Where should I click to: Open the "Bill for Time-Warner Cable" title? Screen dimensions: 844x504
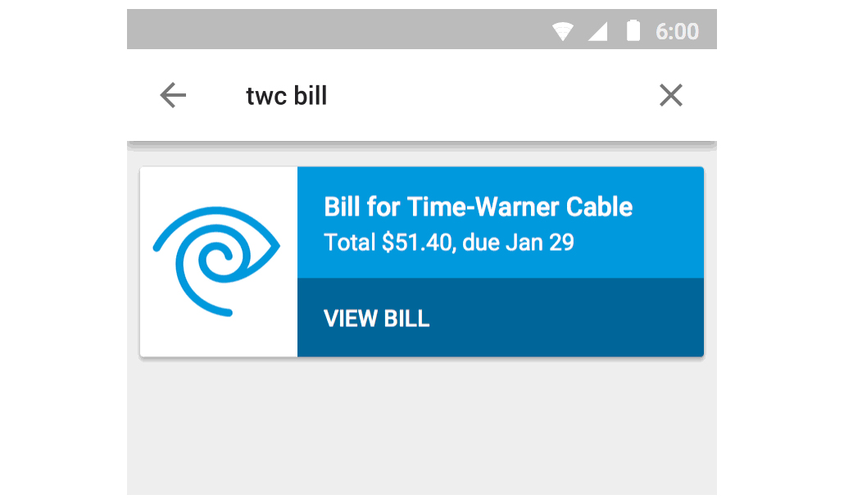click(x=478, y=207)
